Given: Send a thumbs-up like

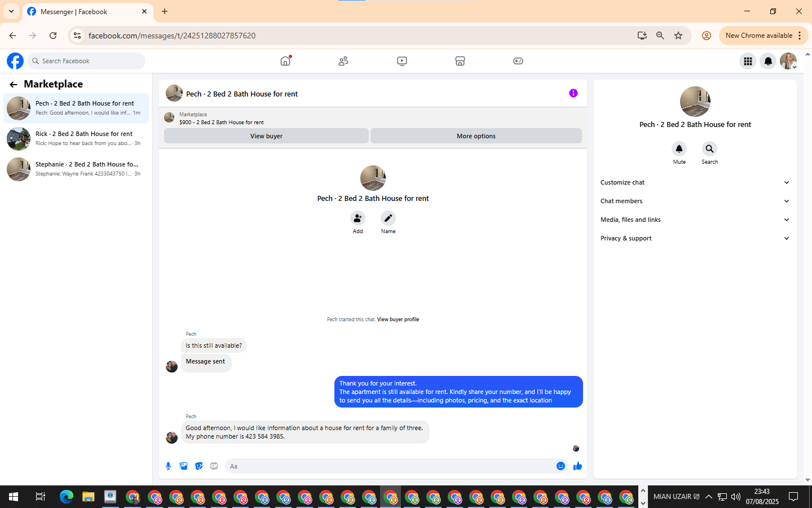Looking at the screenshot, I should (x=577, y=466).
